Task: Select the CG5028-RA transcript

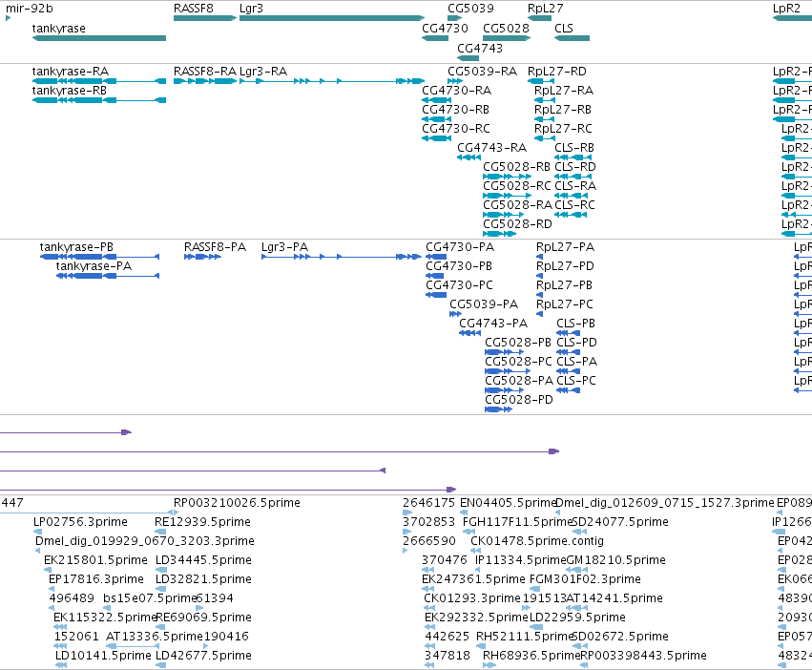Action: tap(503, 215)
